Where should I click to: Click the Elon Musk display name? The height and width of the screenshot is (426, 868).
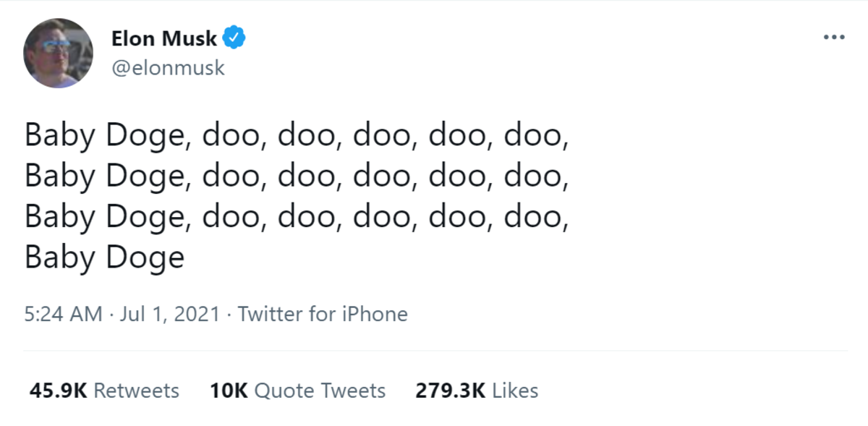pos(164,38)
